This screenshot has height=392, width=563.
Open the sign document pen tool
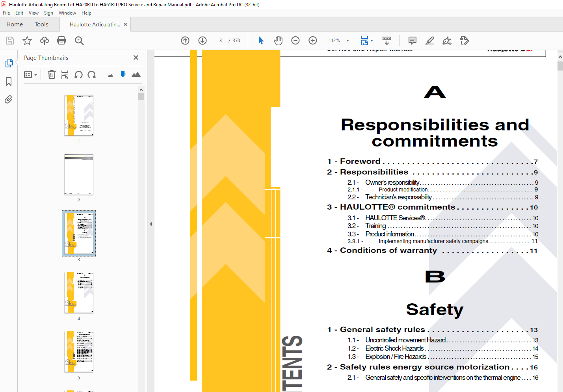pyautogui.click(x=447, y=41)
